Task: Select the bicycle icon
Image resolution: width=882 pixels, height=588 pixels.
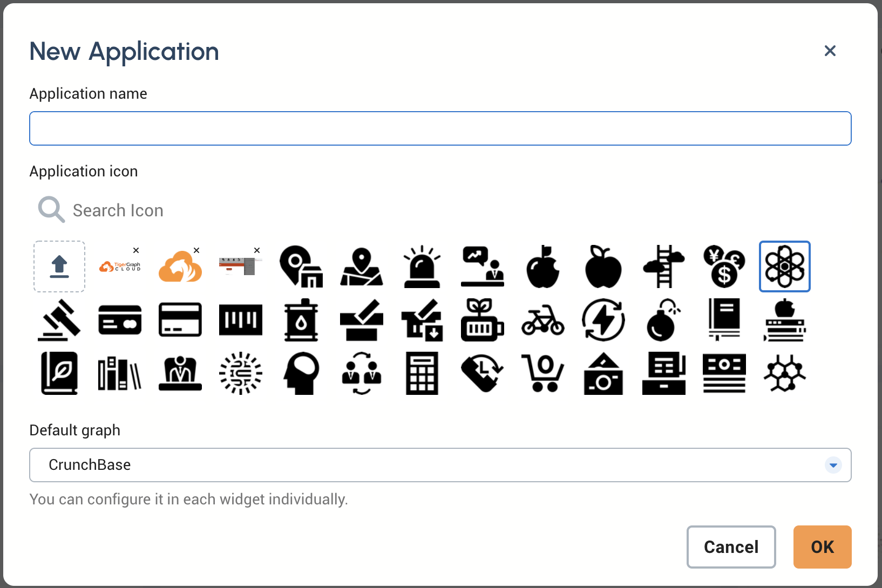Action: (x=542, y=320)
